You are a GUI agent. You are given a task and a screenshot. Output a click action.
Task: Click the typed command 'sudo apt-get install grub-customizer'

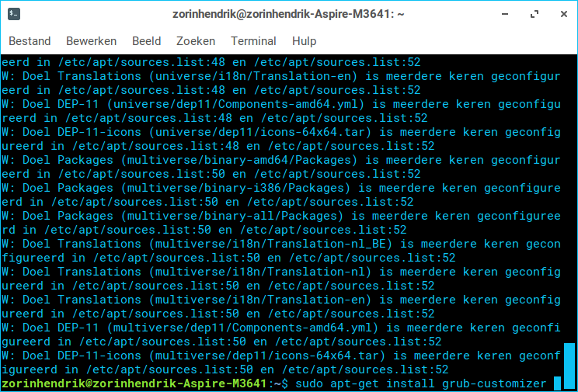pyautogui.click(x=420, y=383)
